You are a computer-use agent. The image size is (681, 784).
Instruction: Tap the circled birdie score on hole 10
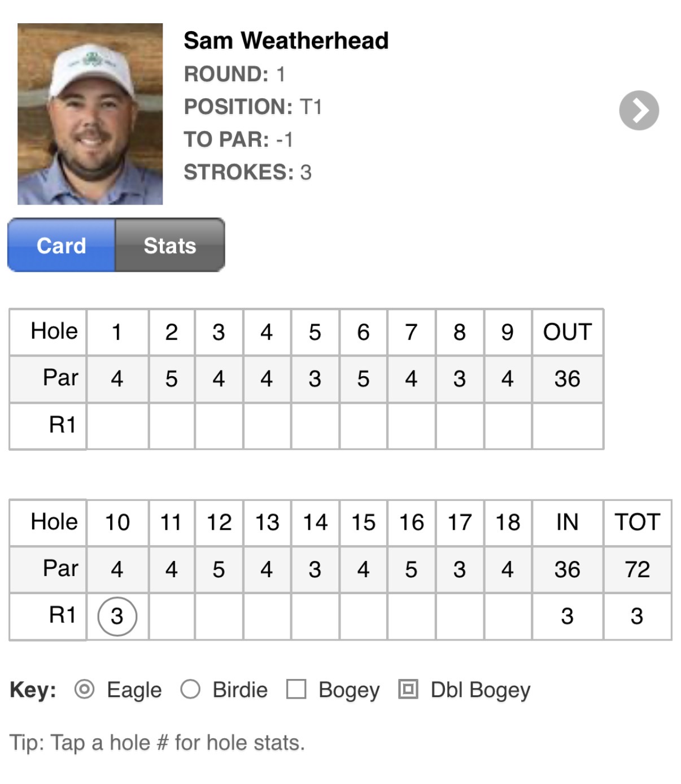[117, 616]
